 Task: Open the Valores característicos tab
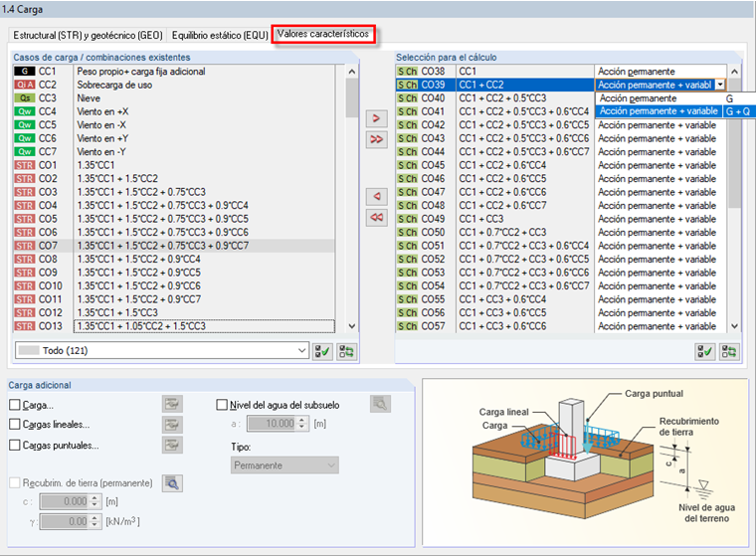point(323,34)
